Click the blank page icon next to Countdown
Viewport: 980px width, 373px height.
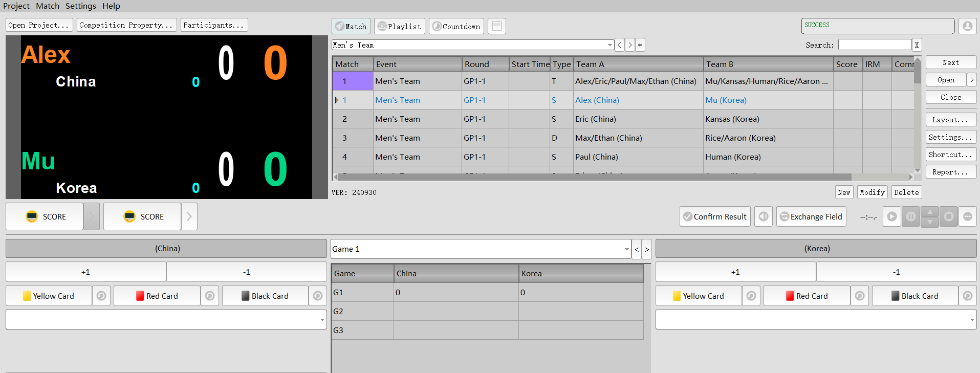pyautogui.click(x=496, y=26)
